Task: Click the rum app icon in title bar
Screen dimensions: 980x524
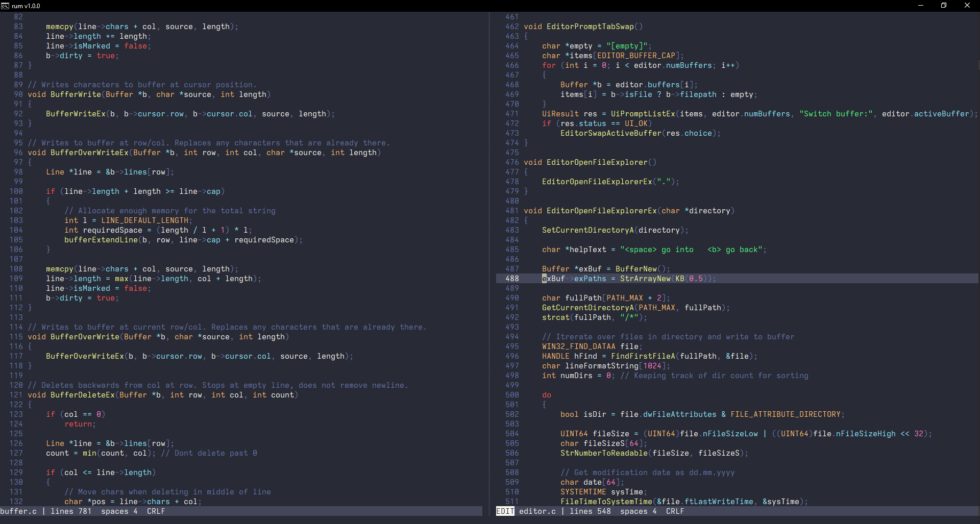Action: [5, 6]
